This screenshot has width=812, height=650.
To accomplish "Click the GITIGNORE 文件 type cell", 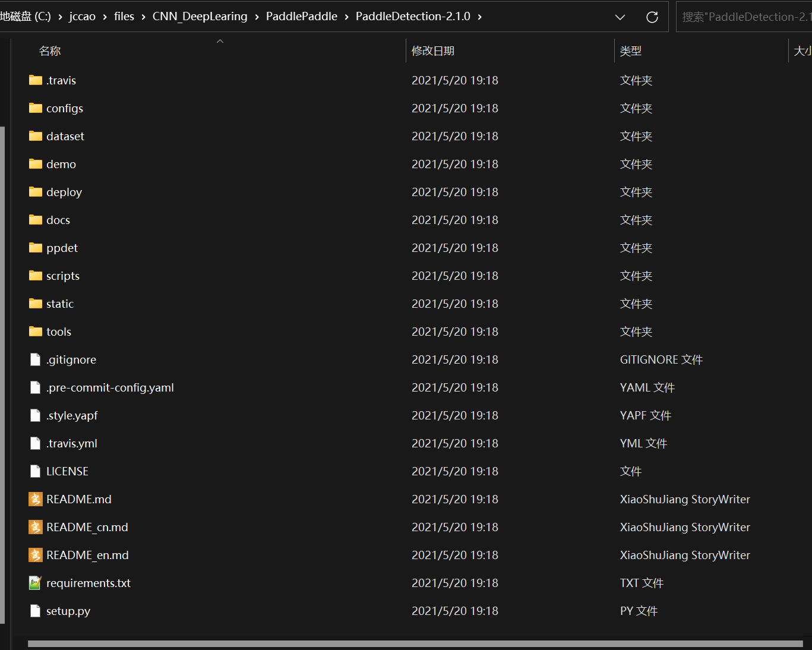I will pos(661,359).
